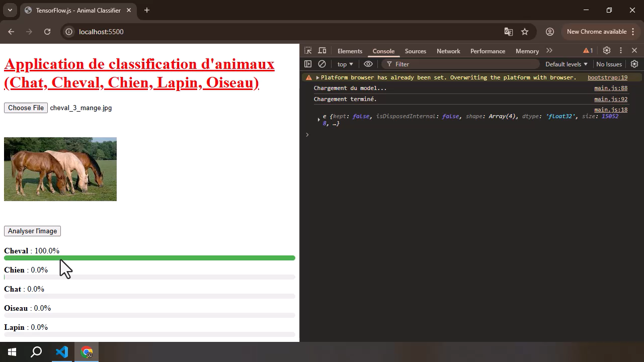Viewport: 644px width, 362px height.
Task: Reload the page with refresh icon
Action: (47, 32)
